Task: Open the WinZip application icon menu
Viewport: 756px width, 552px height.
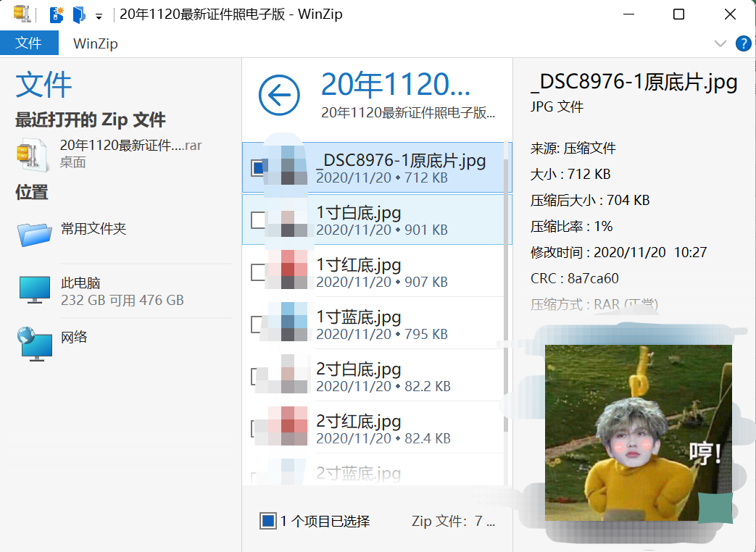Action: tap(20, 14)
